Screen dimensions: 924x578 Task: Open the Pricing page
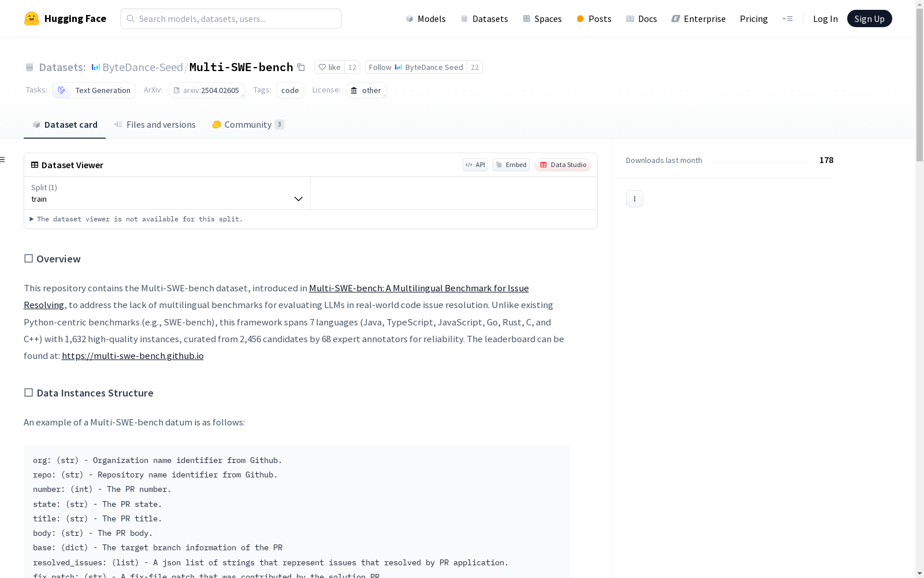754,18
